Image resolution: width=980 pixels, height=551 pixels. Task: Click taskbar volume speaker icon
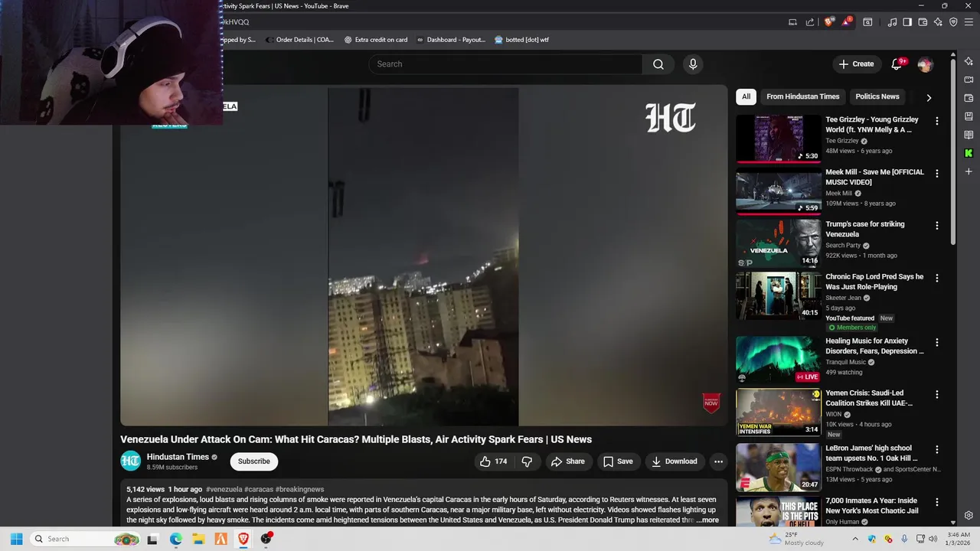point(933,539)
